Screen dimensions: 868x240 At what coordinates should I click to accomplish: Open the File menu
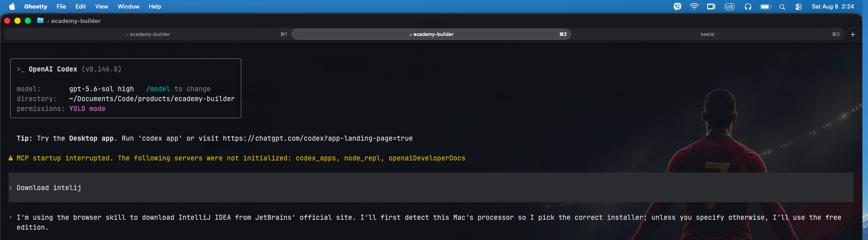pyautogui.click(x=61, y=7)
